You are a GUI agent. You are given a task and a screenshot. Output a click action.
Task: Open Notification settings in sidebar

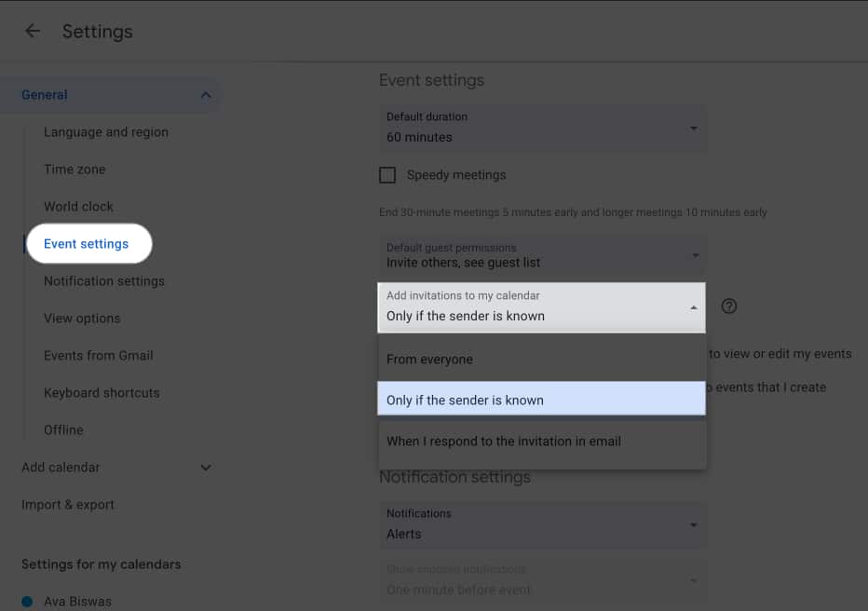[104, 281]
